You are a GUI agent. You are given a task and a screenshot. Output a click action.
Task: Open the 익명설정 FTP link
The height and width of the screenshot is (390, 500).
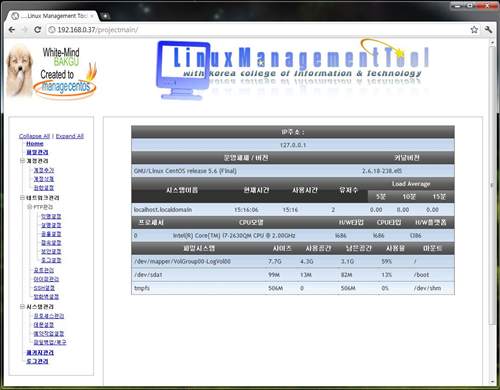coord(51,216)
